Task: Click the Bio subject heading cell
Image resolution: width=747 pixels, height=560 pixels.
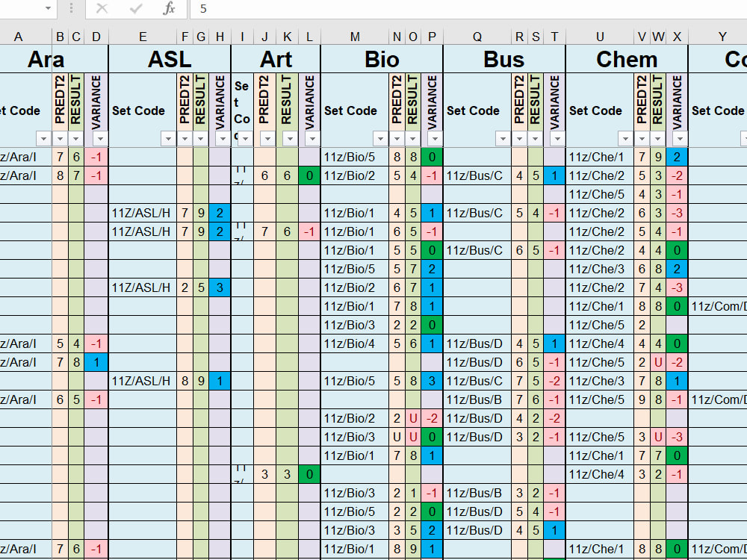Action: tap(382, 59)
